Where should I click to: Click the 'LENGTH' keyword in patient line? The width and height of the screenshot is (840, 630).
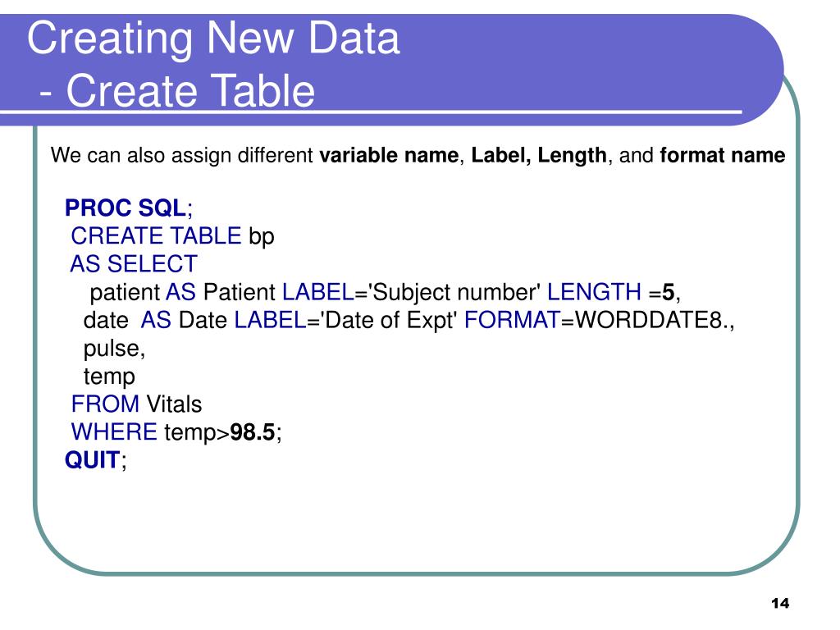tap(594, 292)
